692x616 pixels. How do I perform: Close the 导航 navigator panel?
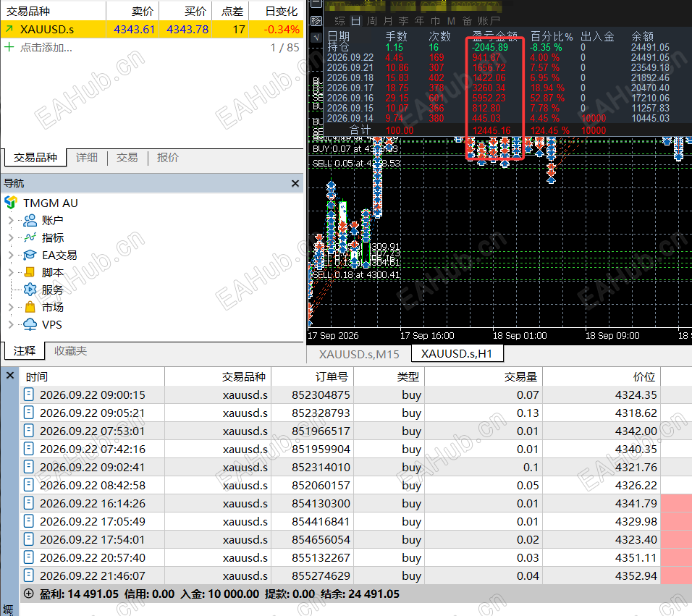click(x=295, y=183)
